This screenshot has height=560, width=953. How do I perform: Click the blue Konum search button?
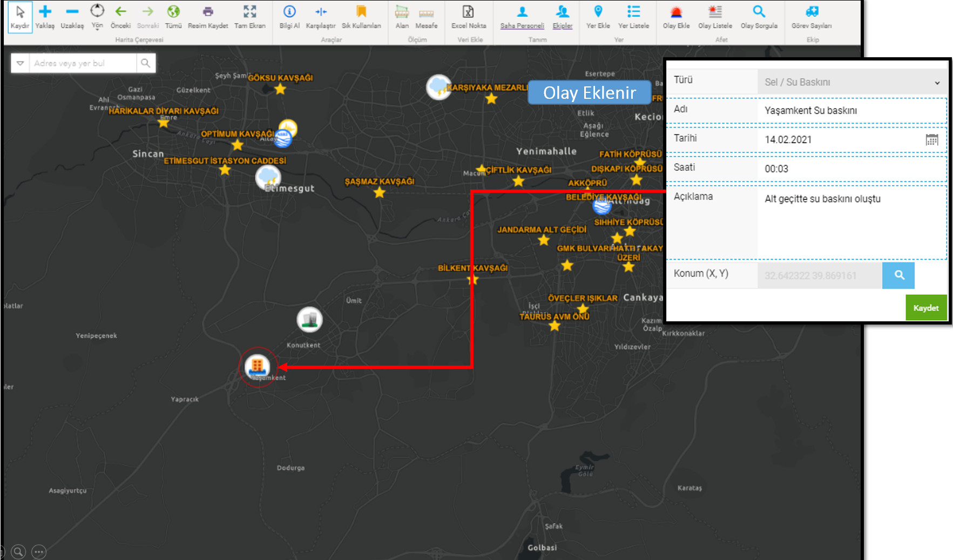898,275
